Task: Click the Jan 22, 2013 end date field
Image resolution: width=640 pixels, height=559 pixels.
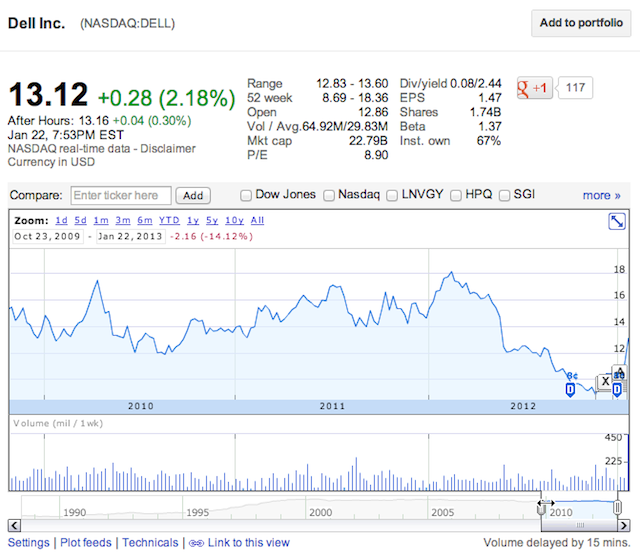Action: pos(131,236)
